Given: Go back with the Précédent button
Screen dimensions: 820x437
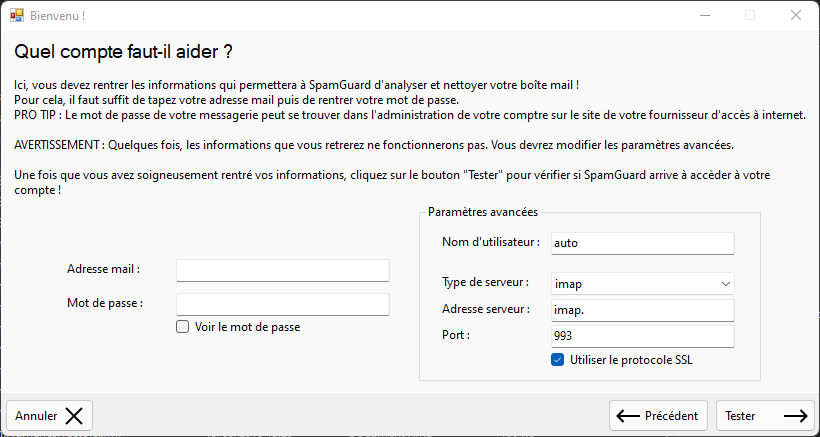Looking at the screenshot, I should (x=659, y=416).
